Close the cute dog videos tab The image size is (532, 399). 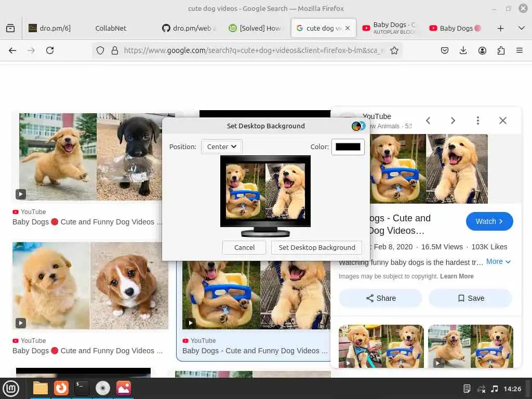348,28
